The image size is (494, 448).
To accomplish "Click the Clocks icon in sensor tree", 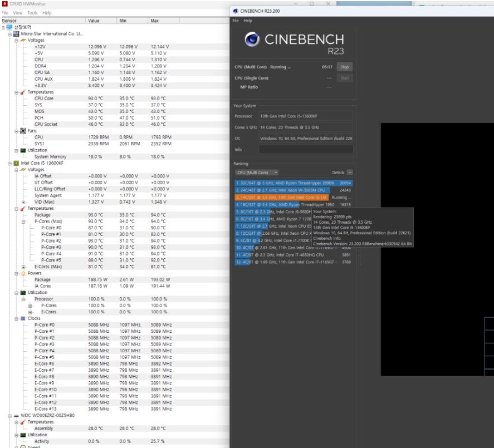I will (x=23, y=318).
